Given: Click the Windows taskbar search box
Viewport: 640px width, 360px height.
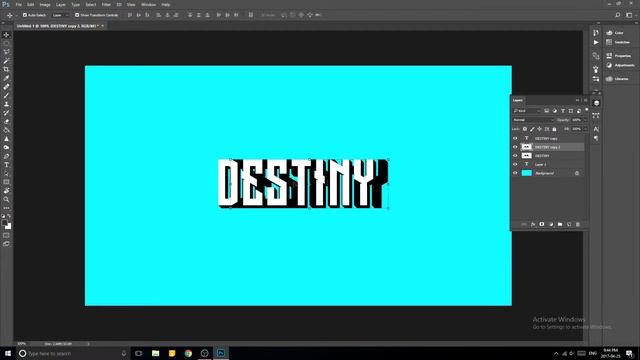Looking at the screenshot, I should pos(73,353).
